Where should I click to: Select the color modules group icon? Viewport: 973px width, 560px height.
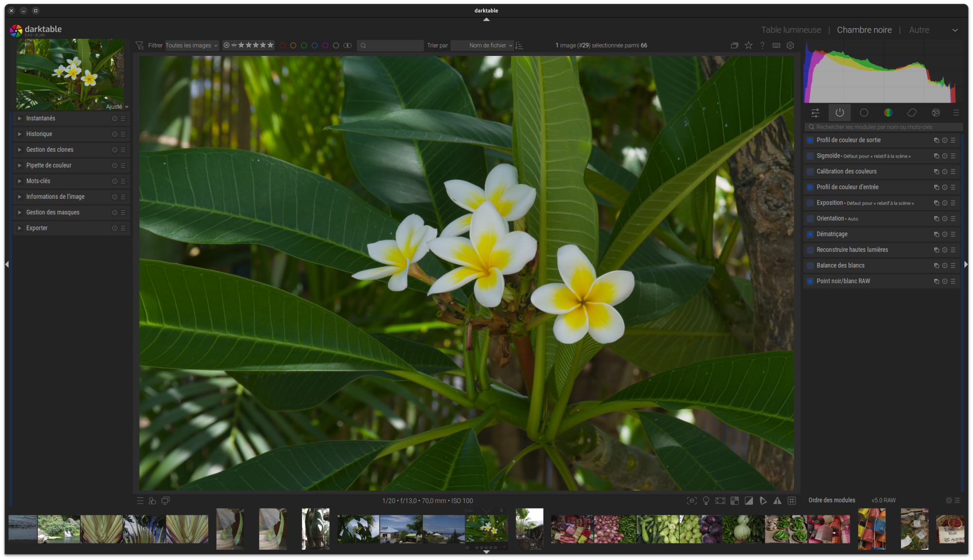pyautogui.click(x=888, y=113)
